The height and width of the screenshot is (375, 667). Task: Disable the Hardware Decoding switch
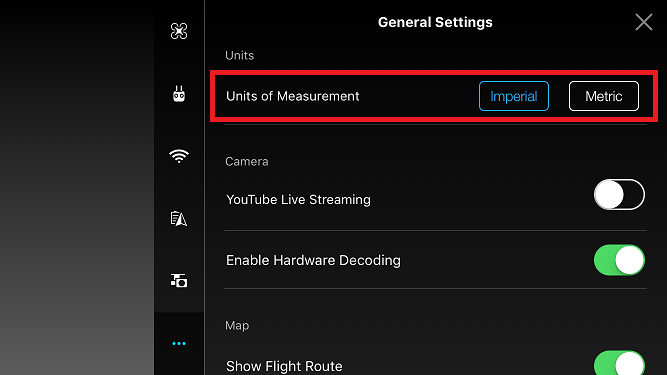point(619,260)
